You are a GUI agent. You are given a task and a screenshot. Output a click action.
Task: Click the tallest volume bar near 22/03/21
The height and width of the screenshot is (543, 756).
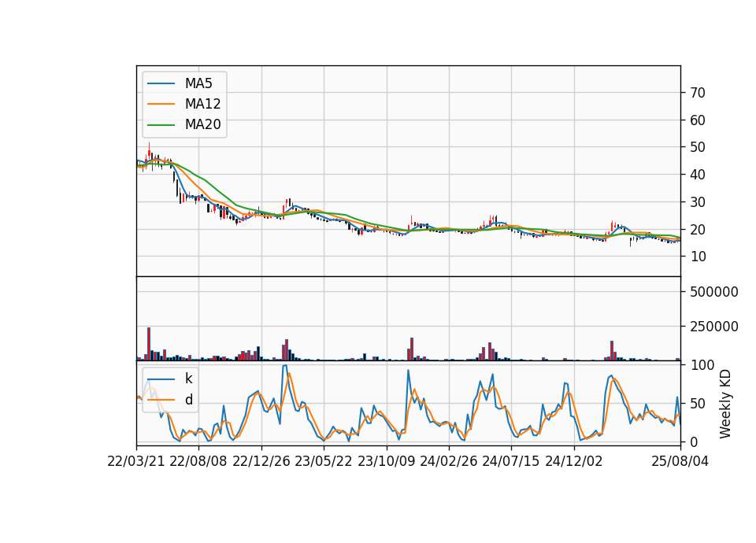tap(149, 344)
